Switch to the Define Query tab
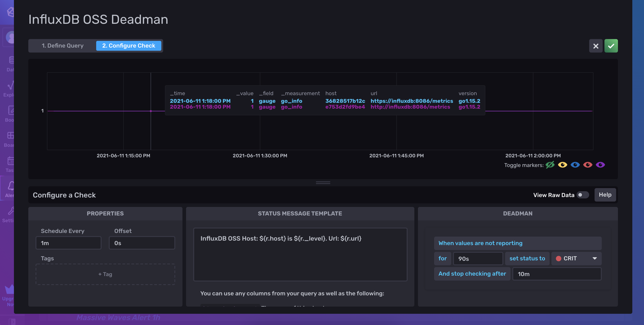Image resolution: width=644 pixels, height=325 pixels. tap(62, 46)
